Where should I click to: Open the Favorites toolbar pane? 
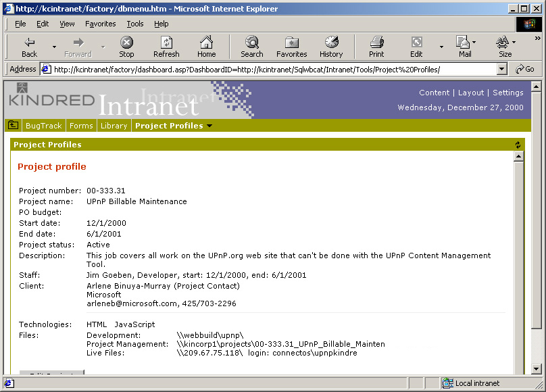[x=292, y=47]
